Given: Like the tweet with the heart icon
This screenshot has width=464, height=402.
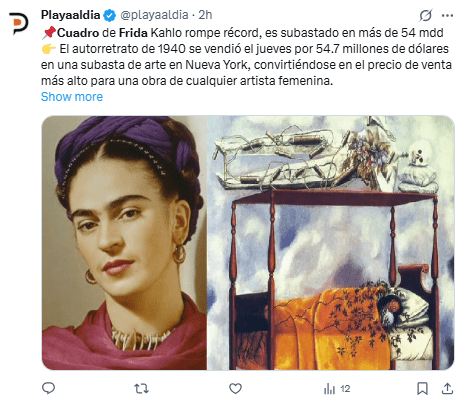Looking at the screenshot, I should tap(235, 389).
